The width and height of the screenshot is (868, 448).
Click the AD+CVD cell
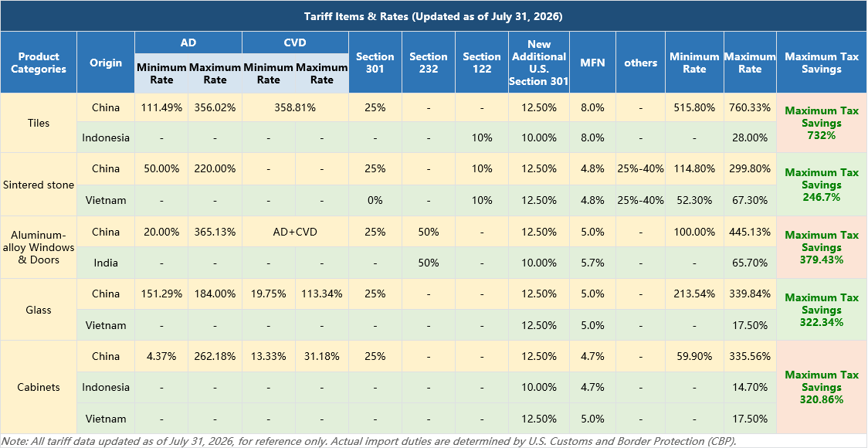295,232
